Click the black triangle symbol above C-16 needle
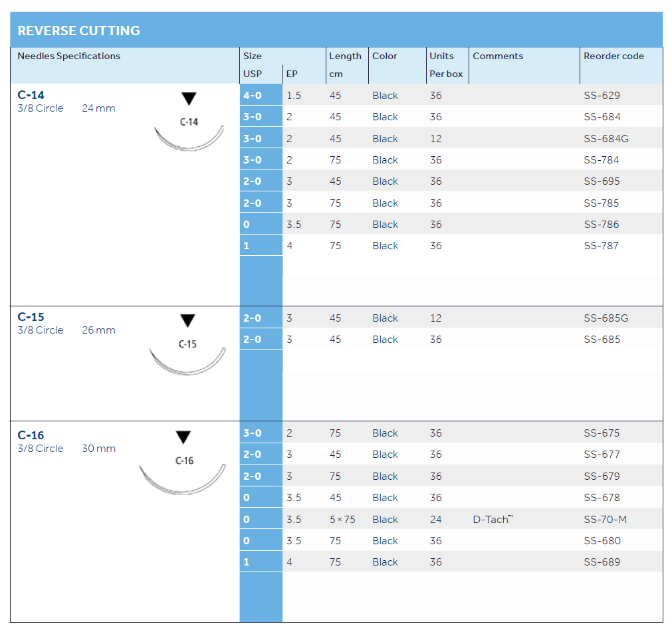 click(x=183, y=437)
